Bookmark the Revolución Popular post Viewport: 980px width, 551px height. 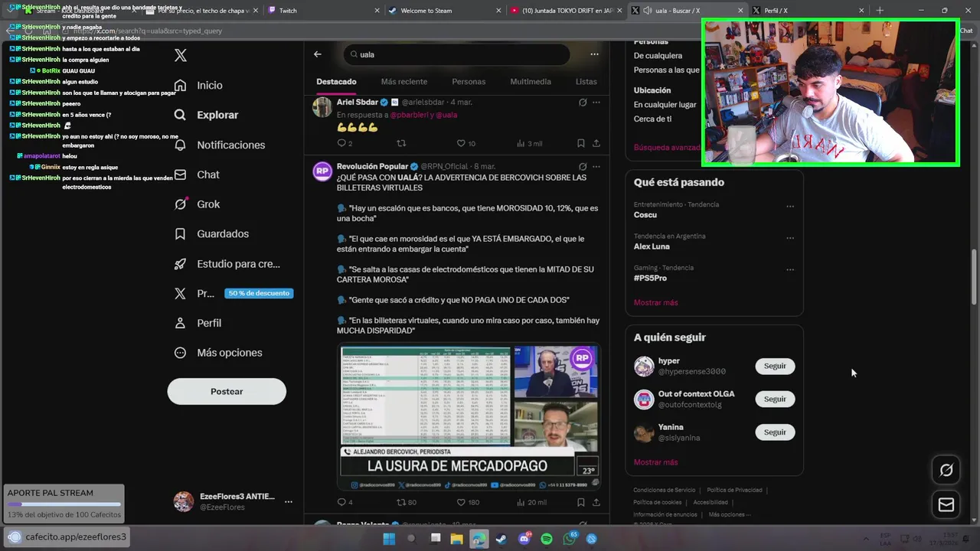581,502
